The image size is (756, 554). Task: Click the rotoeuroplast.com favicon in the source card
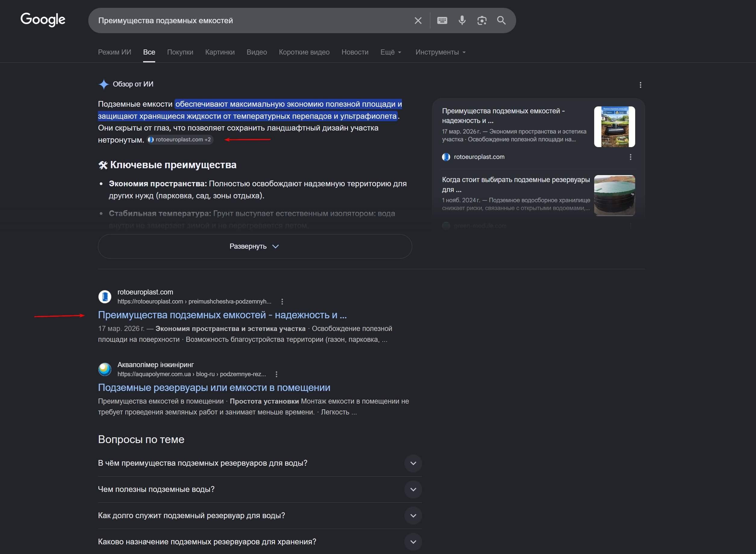[x=446, y=157]
